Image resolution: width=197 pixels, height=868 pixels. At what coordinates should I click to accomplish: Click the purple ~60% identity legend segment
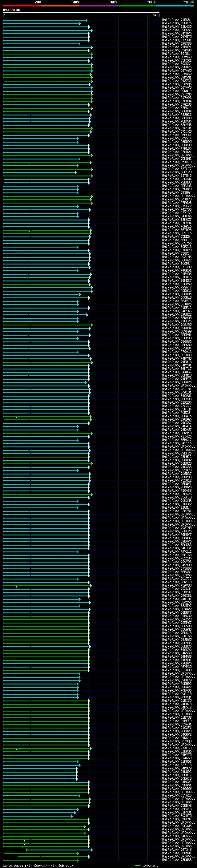point(99,6)
